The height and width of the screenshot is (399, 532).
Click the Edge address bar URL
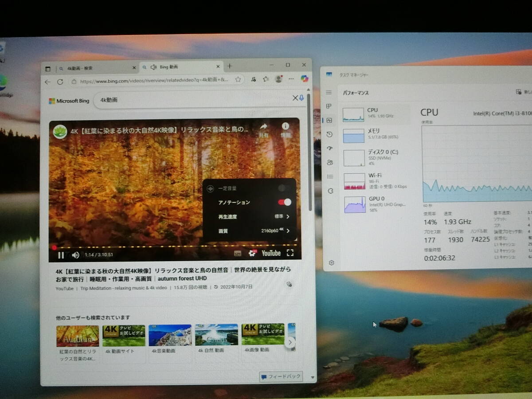[x=154, y=81]
